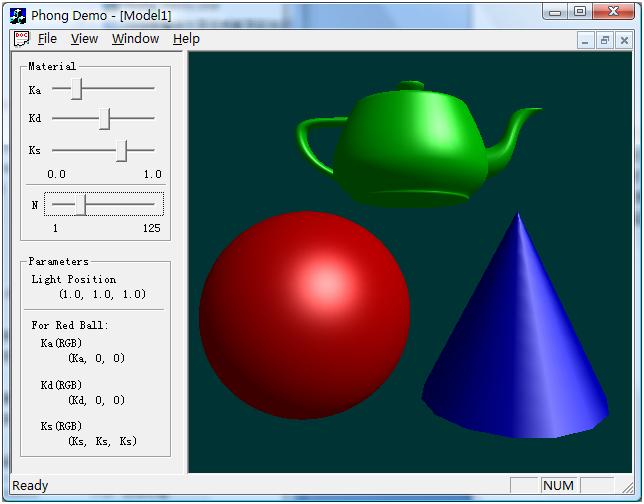Click the '(Ka, 0, 0)' value text

click(97, 358)
